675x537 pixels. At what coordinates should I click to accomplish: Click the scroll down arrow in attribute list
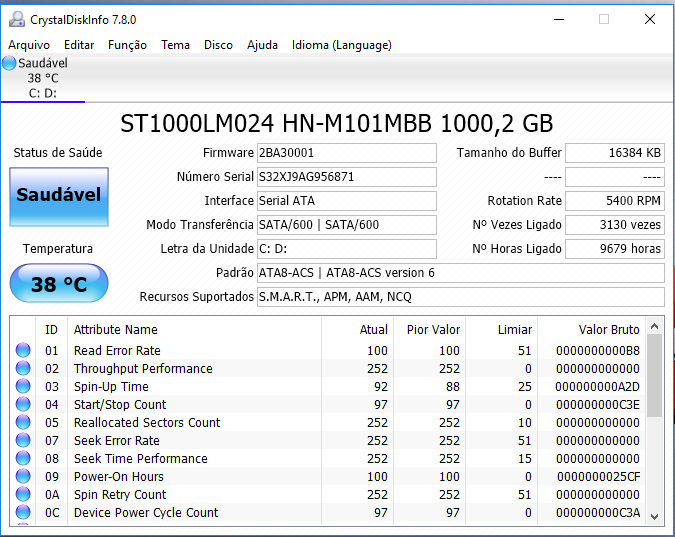[x=655, y=516]
